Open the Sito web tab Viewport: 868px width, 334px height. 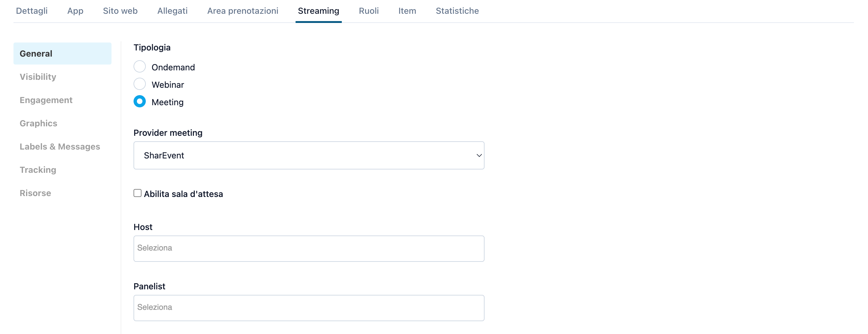(x=120, y=11)
